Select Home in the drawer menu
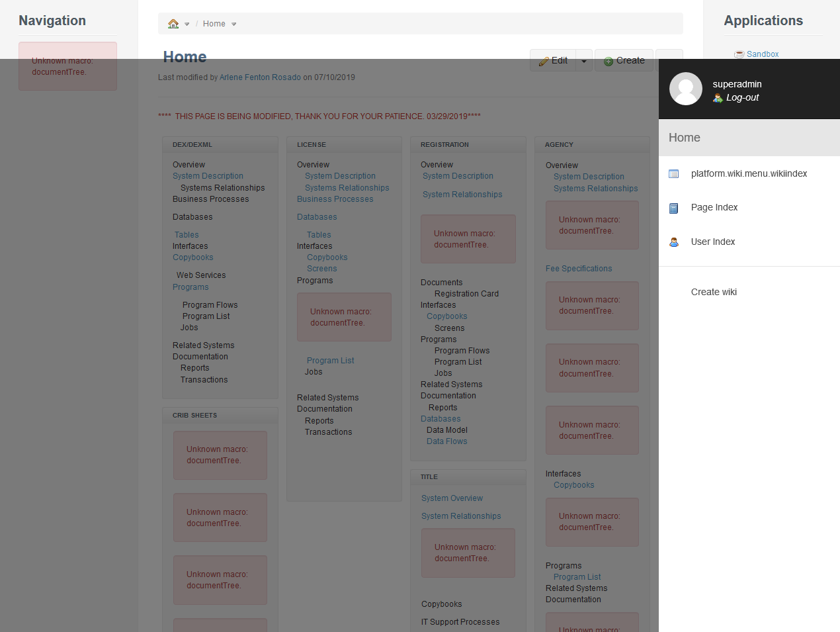The width and height of the screenshot is (840, 632). [749, 138]
